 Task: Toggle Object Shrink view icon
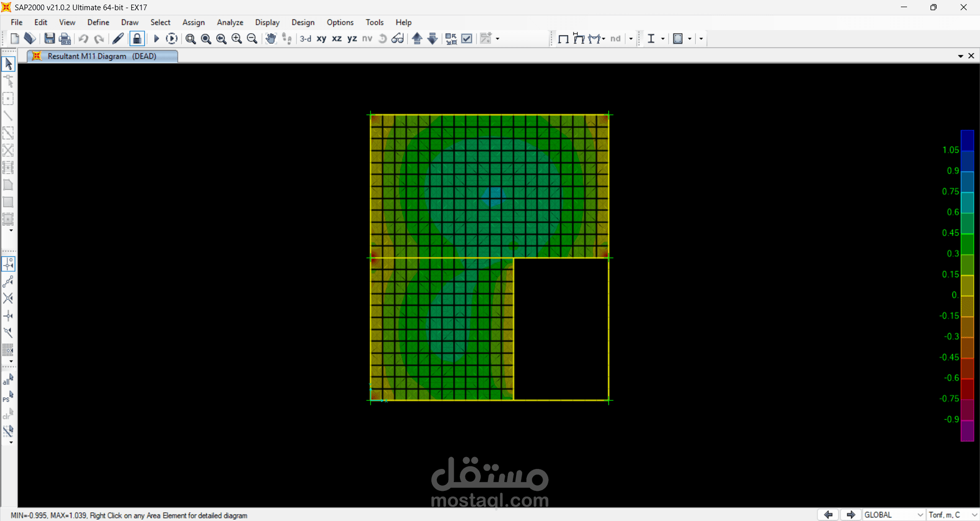click(451, 39)
